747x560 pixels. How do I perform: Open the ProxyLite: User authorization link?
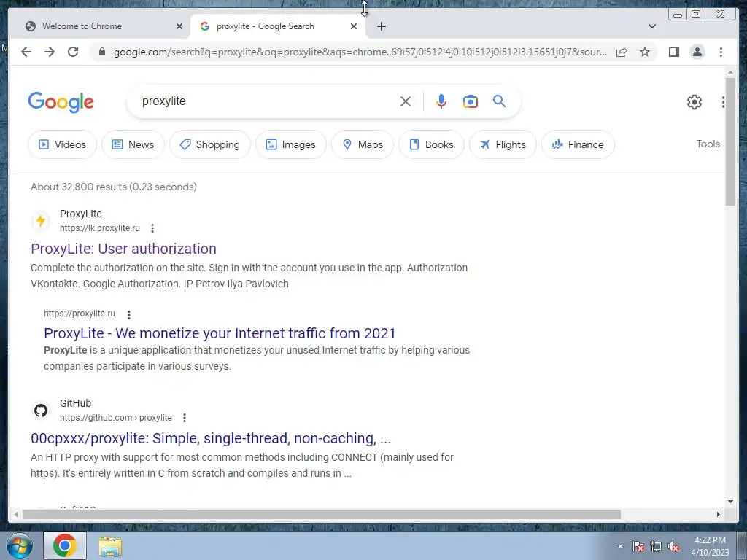(123, 249)
